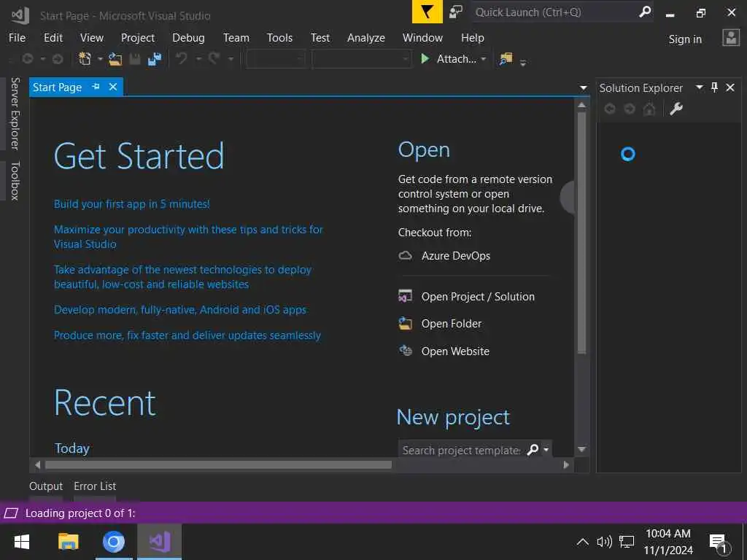Toggle Solution Explorer auto-hide pin
747x560 pixels.
pyautogui.click(x=714, y=87)
